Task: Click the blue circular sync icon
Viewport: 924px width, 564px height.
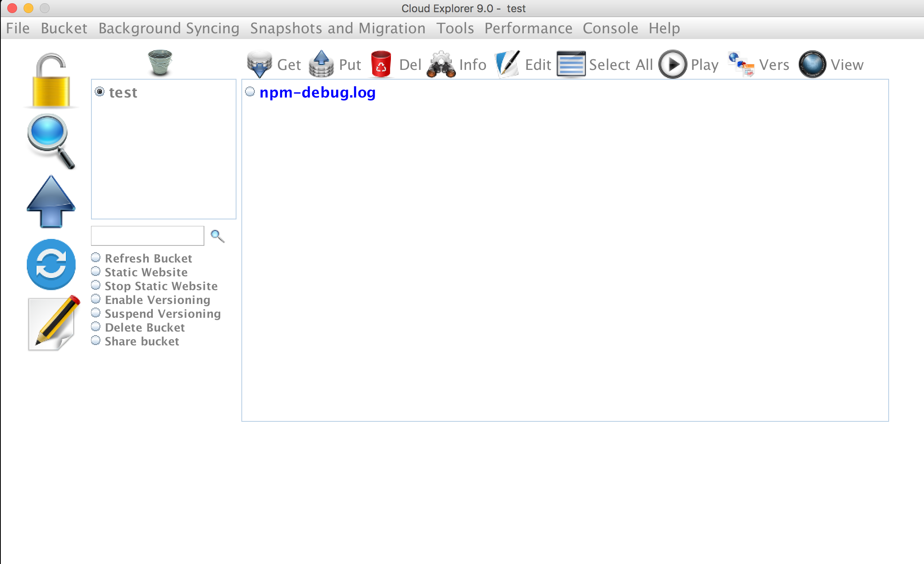Action: 51,264
